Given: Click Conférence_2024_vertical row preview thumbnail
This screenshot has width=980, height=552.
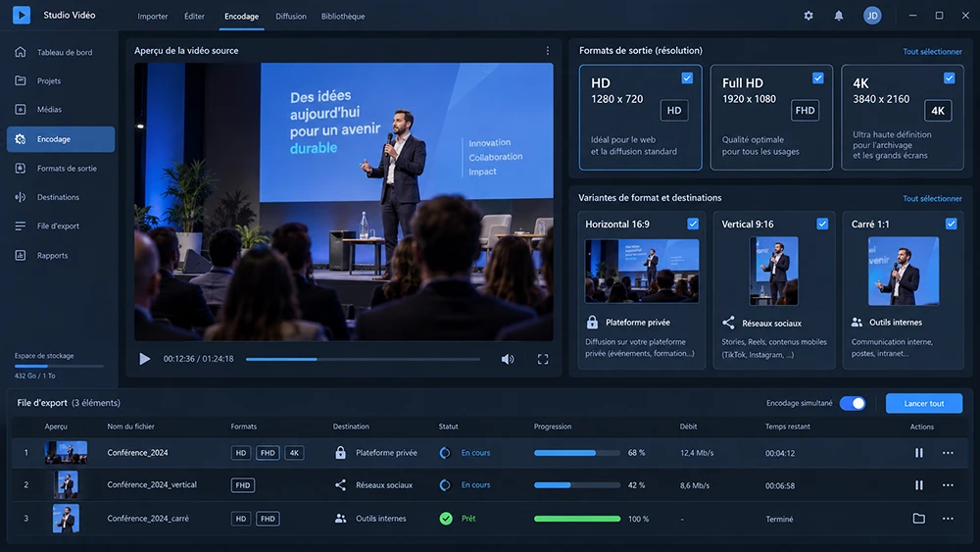Looking at the screenshot, I should [x=66, y=485].
